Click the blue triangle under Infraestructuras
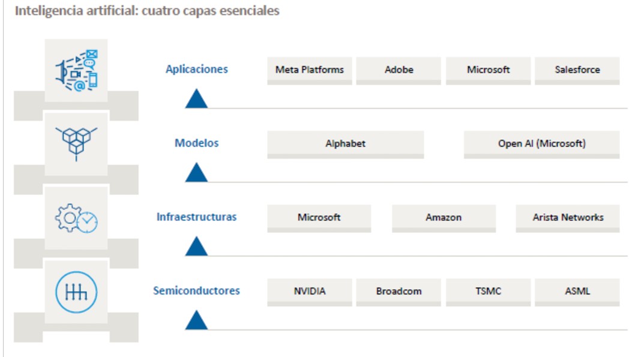Screen dimensions: 644x357 pyautogui.click(x=196, y=247)
